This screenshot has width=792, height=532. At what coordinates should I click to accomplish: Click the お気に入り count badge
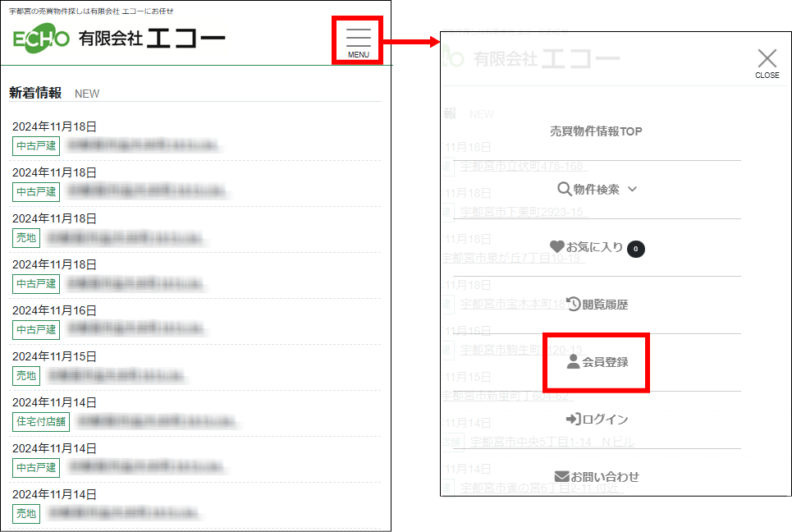coord(635,249)
